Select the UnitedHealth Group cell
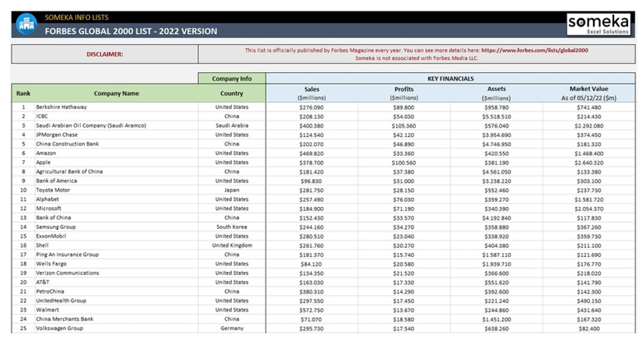The height and width of the screenshot is (346, 644). (x=116, y=301)
